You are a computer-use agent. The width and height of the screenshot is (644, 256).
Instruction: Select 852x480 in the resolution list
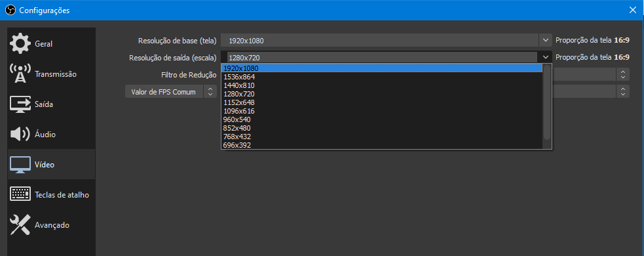tap(382, 128)
